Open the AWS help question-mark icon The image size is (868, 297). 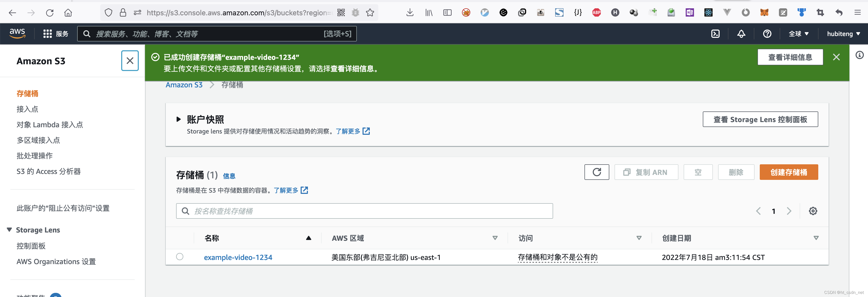(767, 34)
